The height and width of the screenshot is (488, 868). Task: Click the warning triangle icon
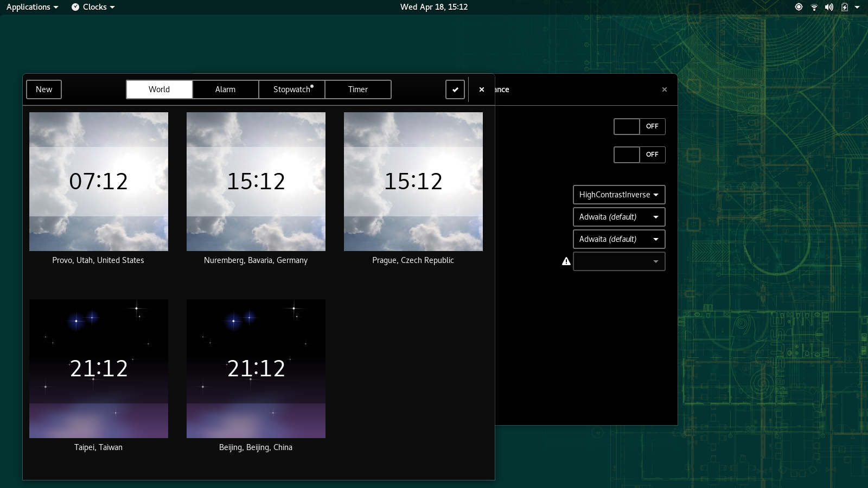coord(566,261)
